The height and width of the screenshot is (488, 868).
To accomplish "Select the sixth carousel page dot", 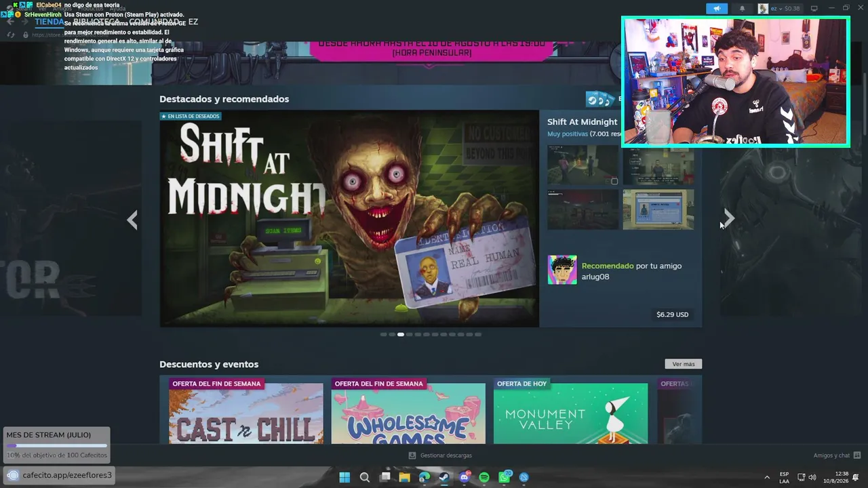I will (427, 334).
